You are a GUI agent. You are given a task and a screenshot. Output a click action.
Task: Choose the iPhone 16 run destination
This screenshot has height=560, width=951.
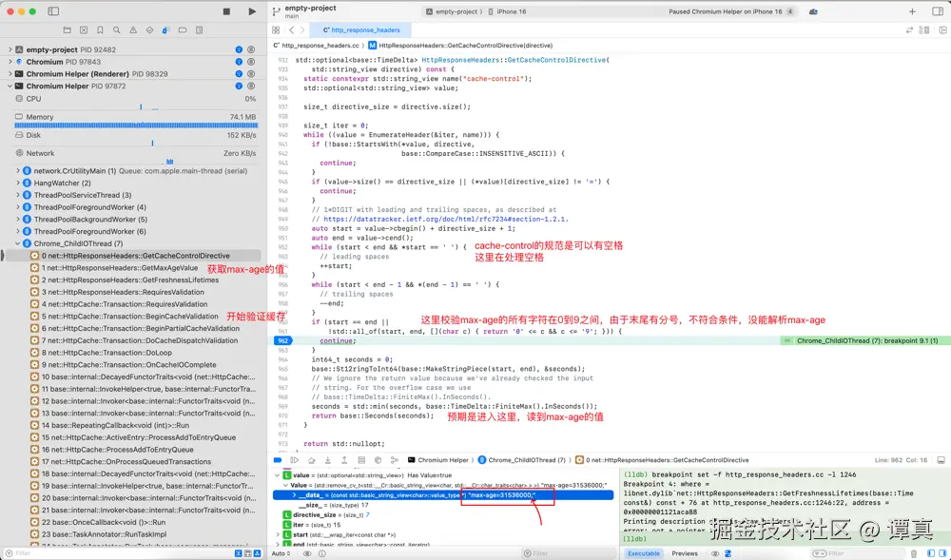click(x=507, y=11)
